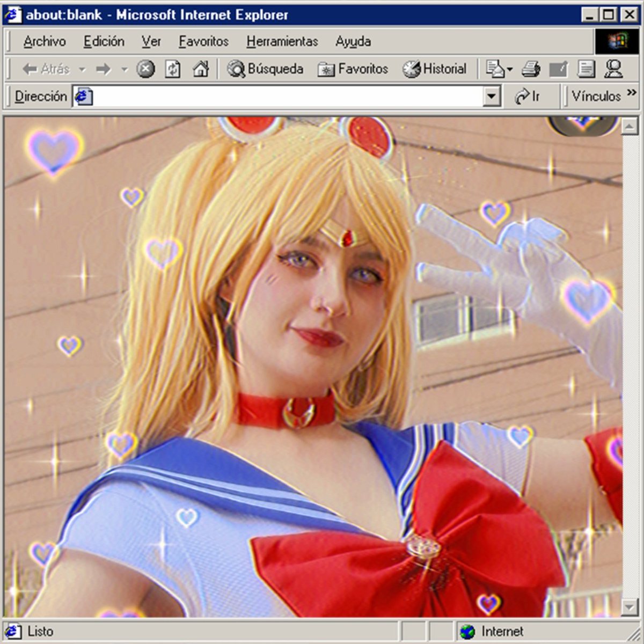Screen dimensions: 644x644
Task: Click the Edit page icon
Action: pos(559,69)
